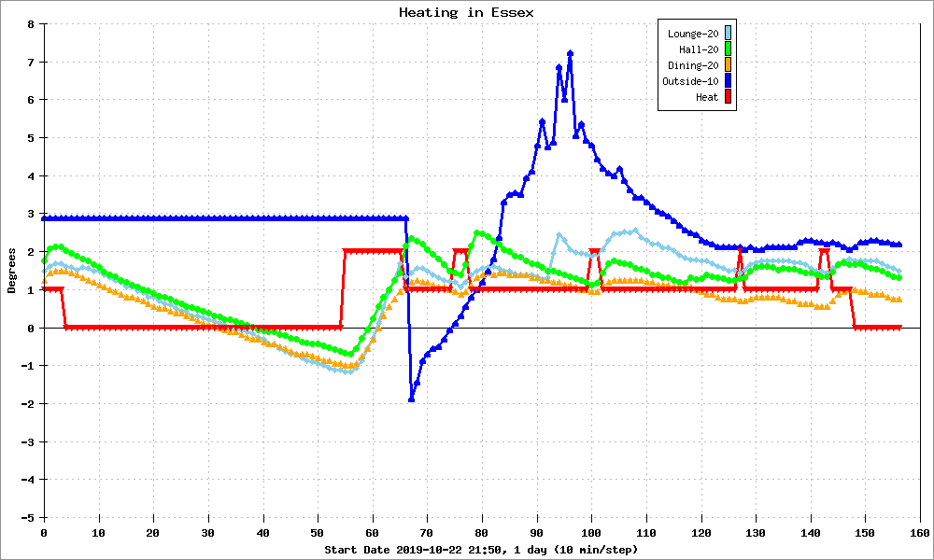Select the 'Heat' legend label
Image resolution: width=934 pixels, height=560 pixels.
[x=707, y=98]
